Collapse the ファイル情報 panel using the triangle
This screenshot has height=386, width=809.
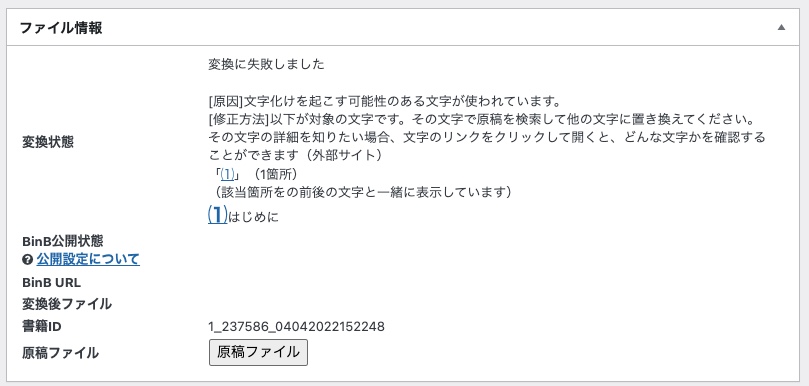click(781, 27)
